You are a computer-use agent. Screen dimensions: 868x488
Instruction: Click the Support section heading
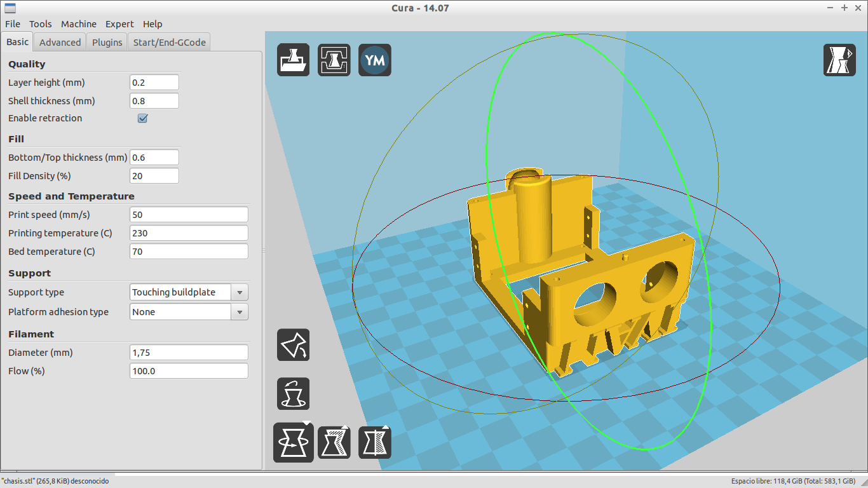29,273
